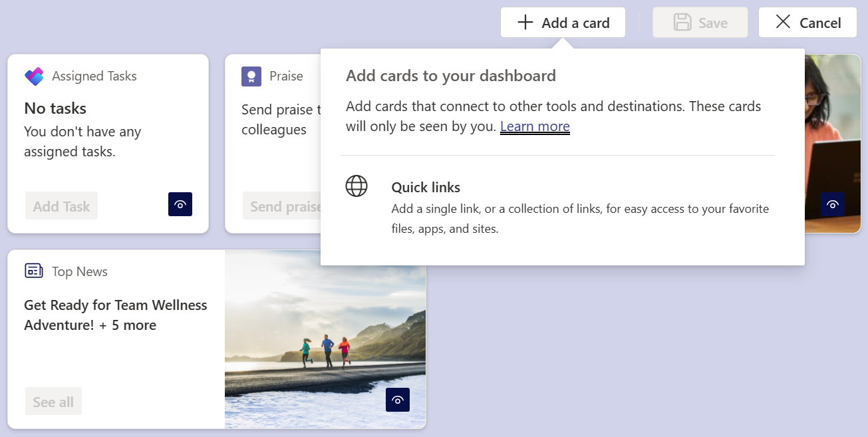This screenshot has width=868, height=437.
Task: Click the Top News newspaper icon
Action: [x=34, y=271]
